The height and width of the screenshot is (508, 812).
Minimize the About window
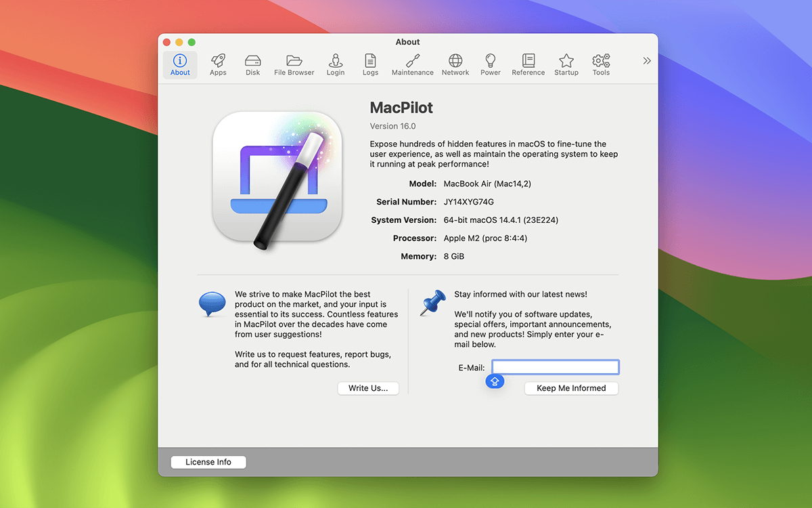(179, 42)
